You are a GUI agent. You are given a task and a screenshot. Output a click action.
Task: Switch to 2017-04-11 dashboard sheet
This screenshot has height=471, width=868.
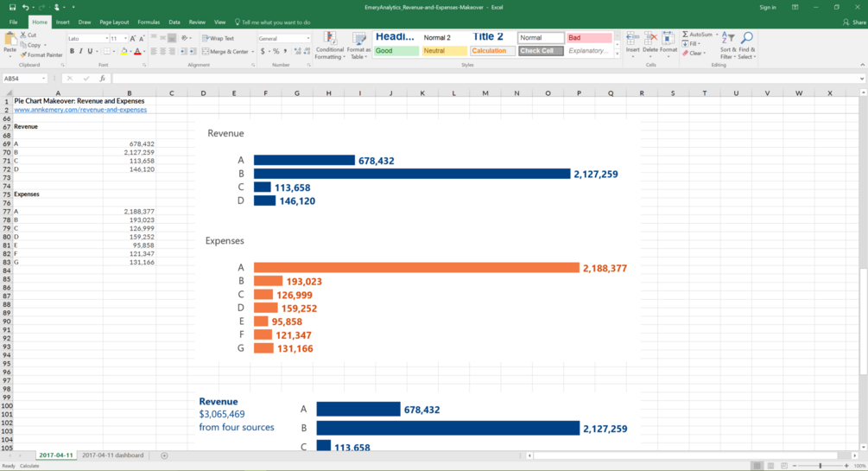pos(113,455)
